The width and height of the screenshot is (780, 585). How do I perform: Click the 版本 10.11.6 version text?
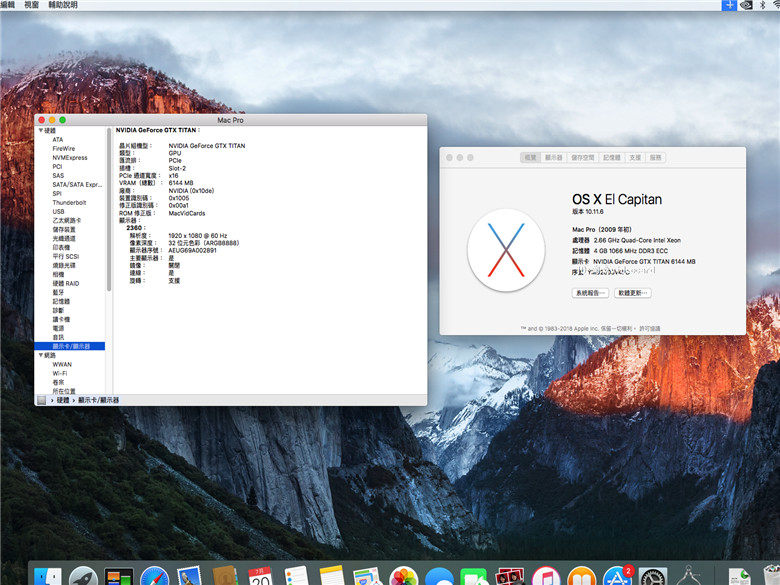point(587,212)
